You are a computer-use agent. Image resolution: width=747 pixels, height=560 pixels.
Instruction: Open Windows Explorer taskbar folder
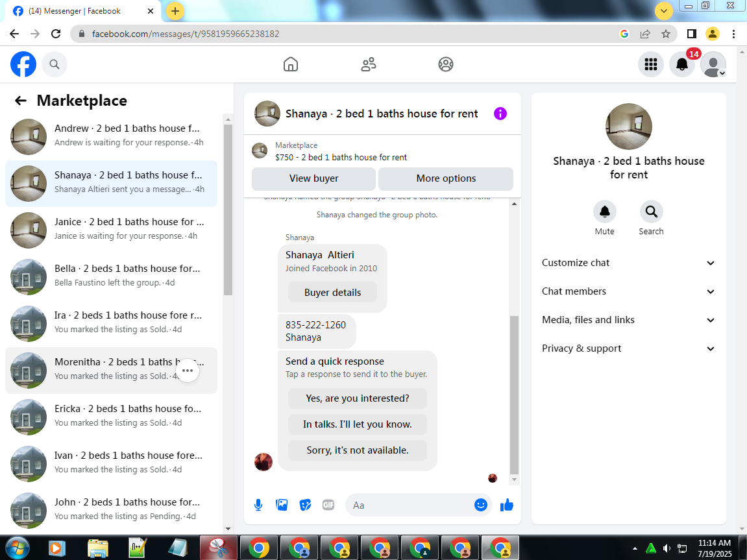(x=97, y=548)
